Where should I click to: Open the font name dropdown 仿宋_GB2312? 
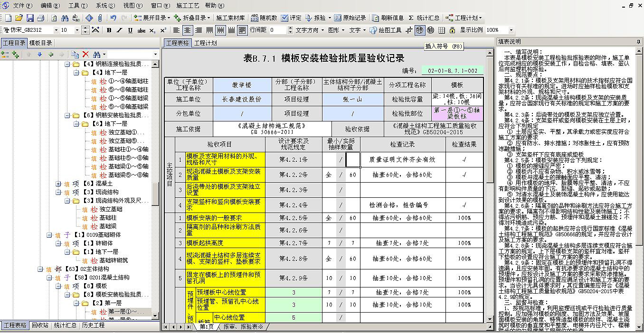pos(56,30)
